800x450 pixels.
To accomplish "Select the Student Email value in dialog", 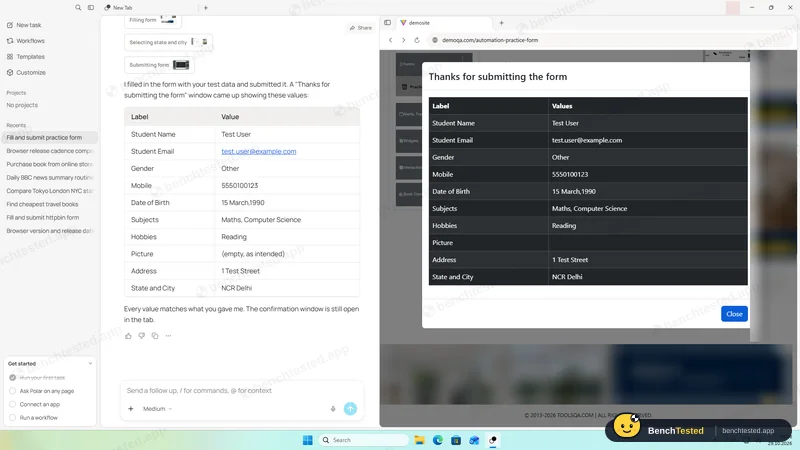I will (587, 140).
